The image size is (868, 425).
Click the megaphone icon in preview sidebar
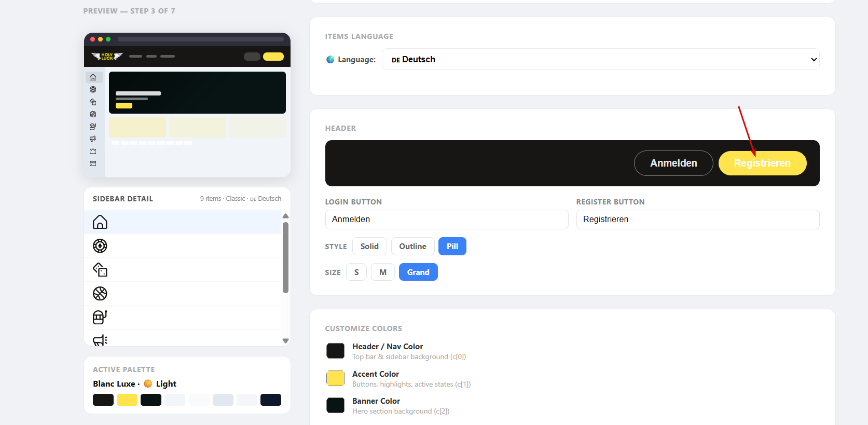pos(93,139)
